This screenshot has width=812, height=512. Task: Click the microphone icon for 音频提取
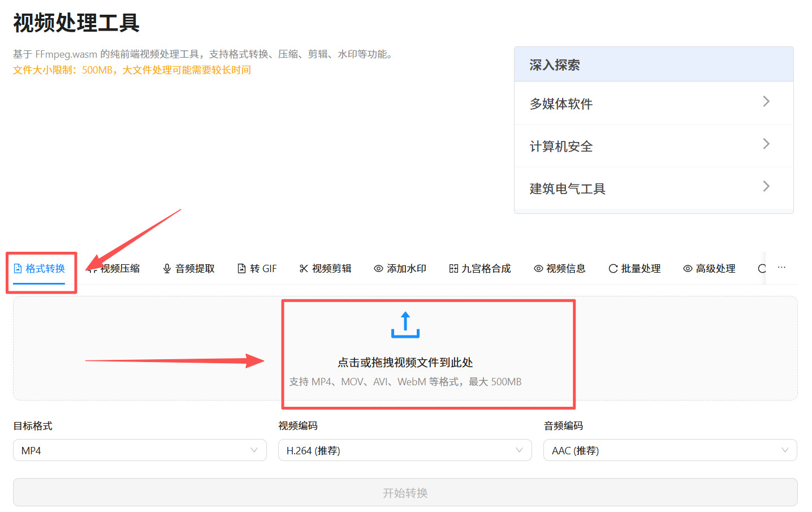(x=167, y=269)
